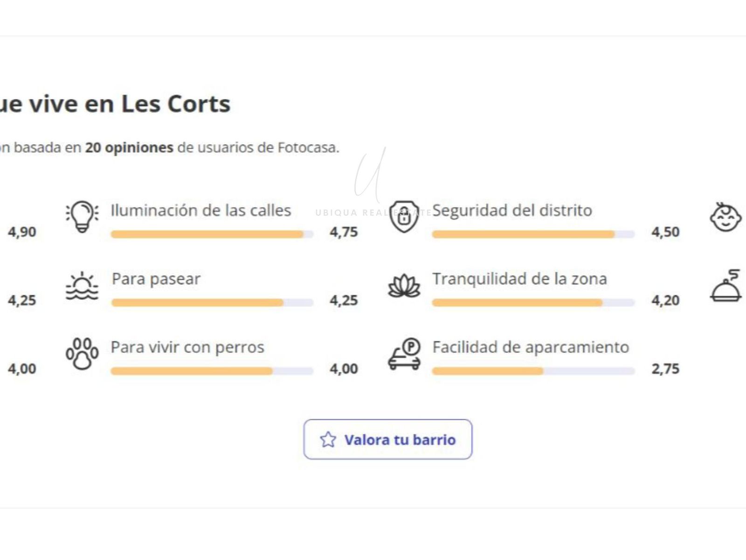Click the lotus flower tranquility icon
The image size is (746, 560).
404,285
